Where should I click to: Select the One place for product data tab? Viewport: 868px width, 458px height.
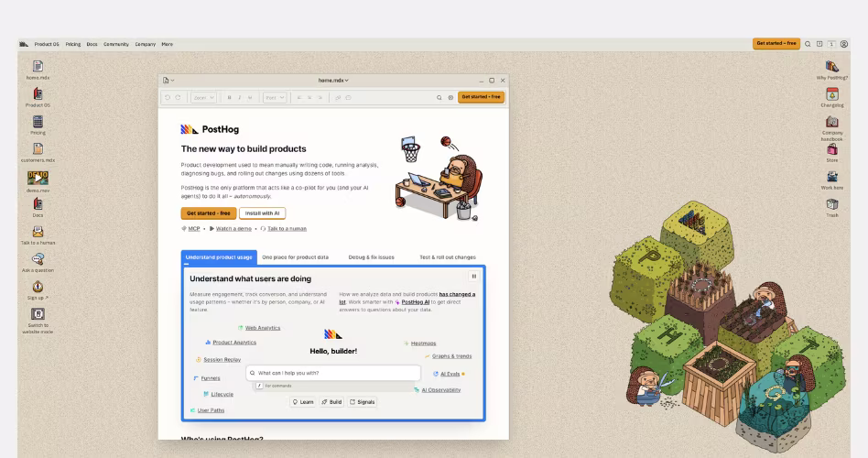tap(295, 257)
